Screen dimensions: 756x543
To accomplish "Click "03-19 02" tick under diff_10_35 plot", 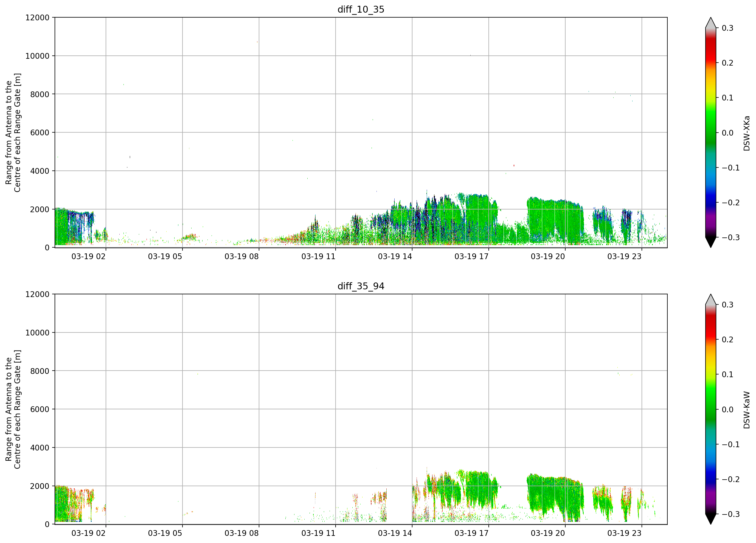I will coord(88,256).
